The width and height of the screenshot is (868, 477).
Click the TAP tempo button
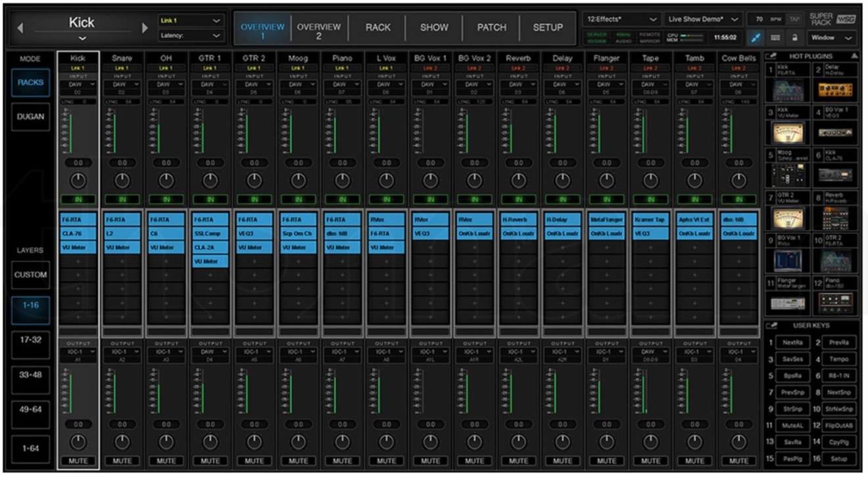tap(794, 19)
